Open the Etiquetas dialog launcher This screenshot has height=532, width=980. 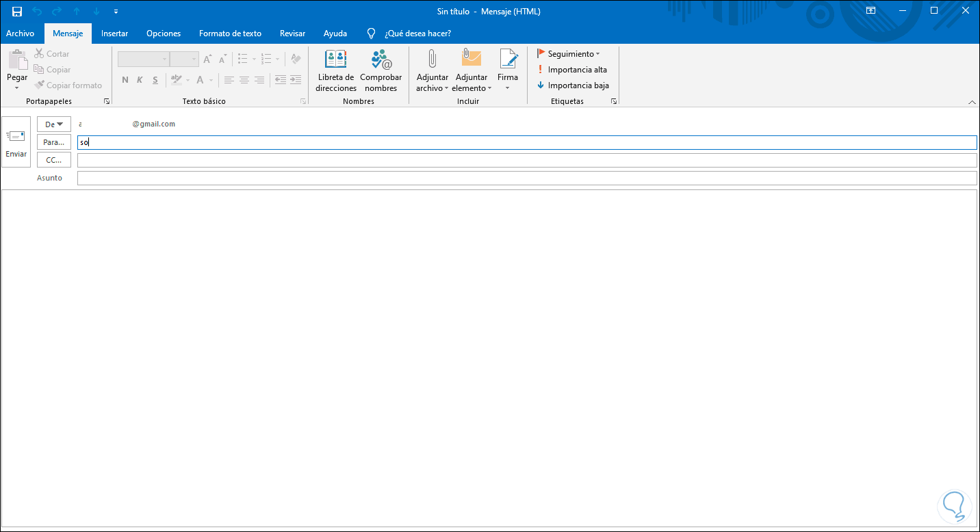point(614,101)
